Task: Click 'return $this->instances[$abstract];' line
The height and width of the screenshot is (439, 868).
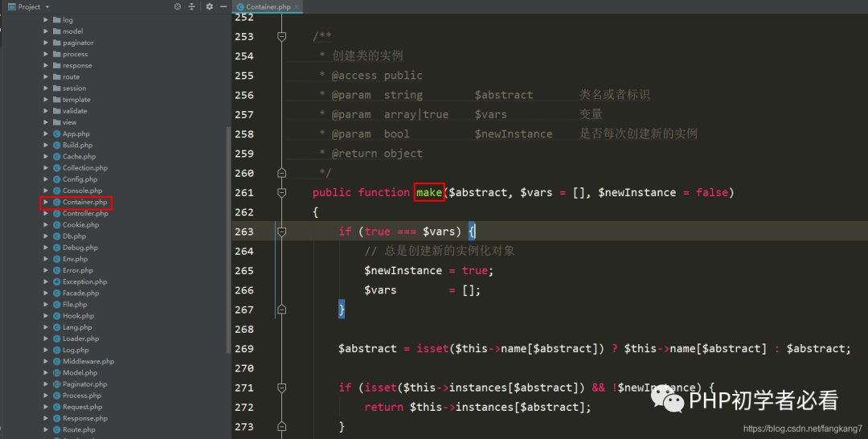Action: click(477, 407)
